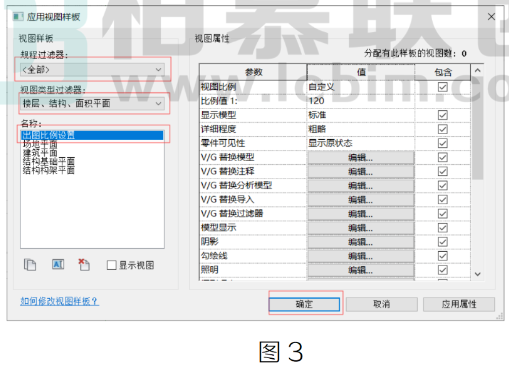The width and height of the screenshot is (509, 368).
Task: Click 编辑 for 照明
Action: pyautogui.click(x=361, y=270)
